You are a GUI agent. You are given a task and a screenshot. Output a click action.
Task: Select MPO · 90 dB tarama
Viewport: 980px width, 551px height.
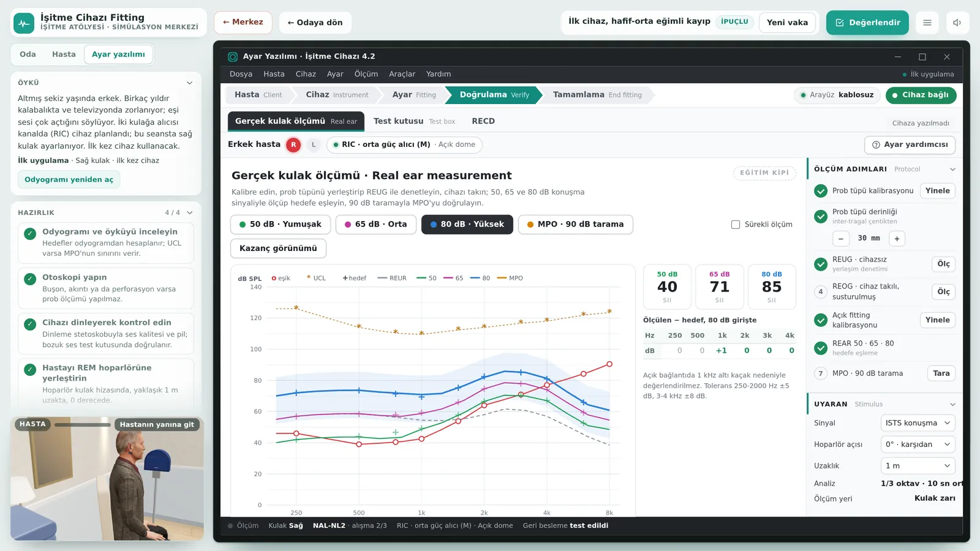576,225
